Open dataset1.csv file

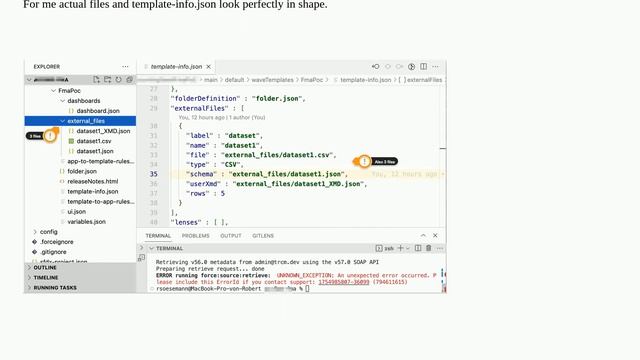point(94,141)
